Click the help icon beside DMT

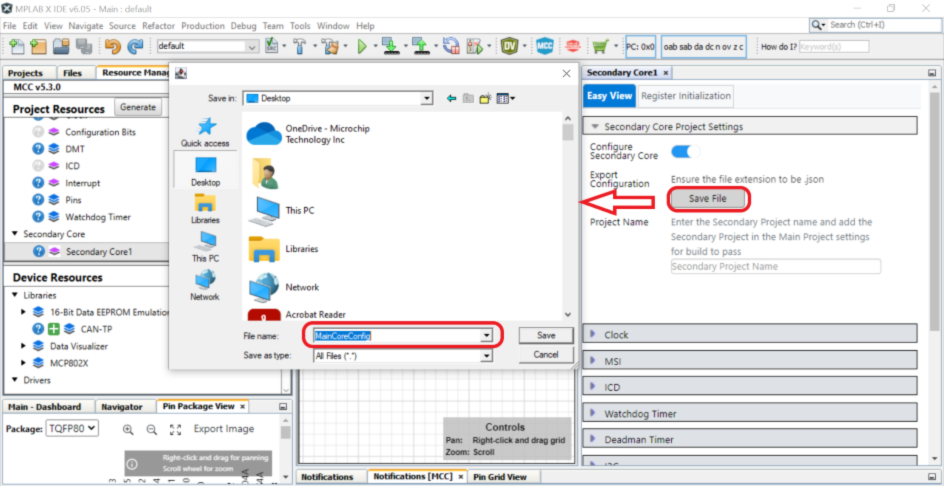pyautogui.click(x=38, y=149)
